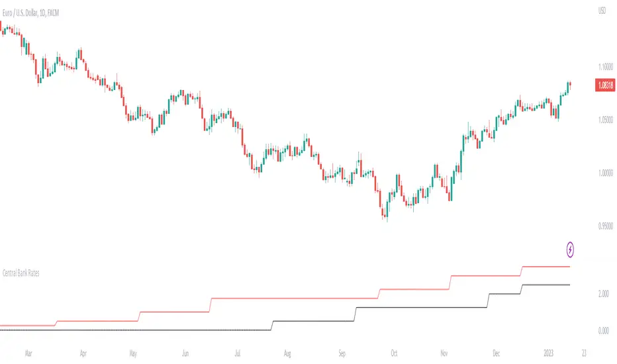
Task: Select Oct on the time axis
Action: pyautogui.click(x=393, y=354)
